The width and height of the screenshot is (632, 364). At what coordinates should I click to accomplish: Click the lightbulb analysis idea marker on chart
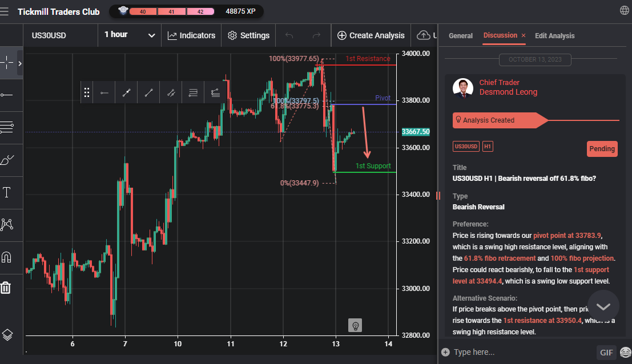click(x=355, y=325)
